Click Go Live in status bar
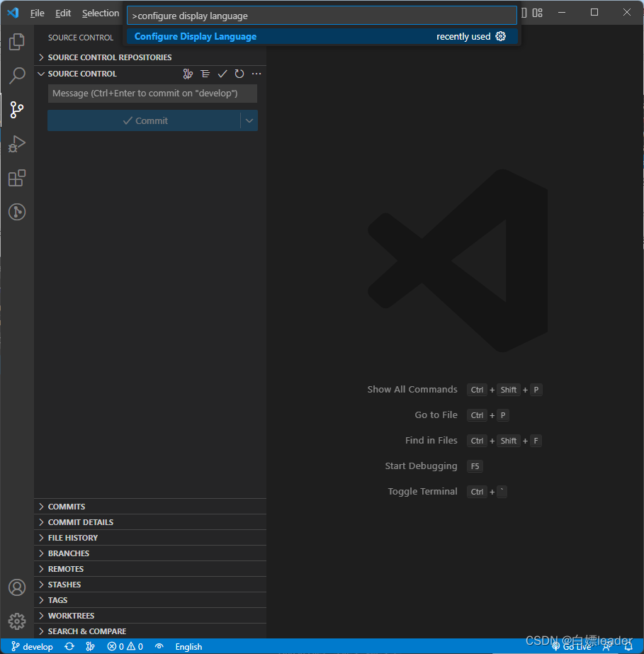The height and width of the screenshot is (654, 644). click(572, 647)
